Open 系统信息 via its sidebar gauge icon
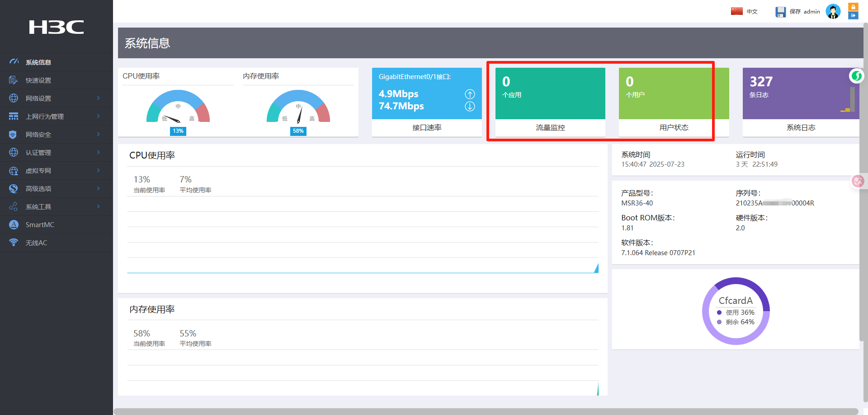 [x=14, y=62]
